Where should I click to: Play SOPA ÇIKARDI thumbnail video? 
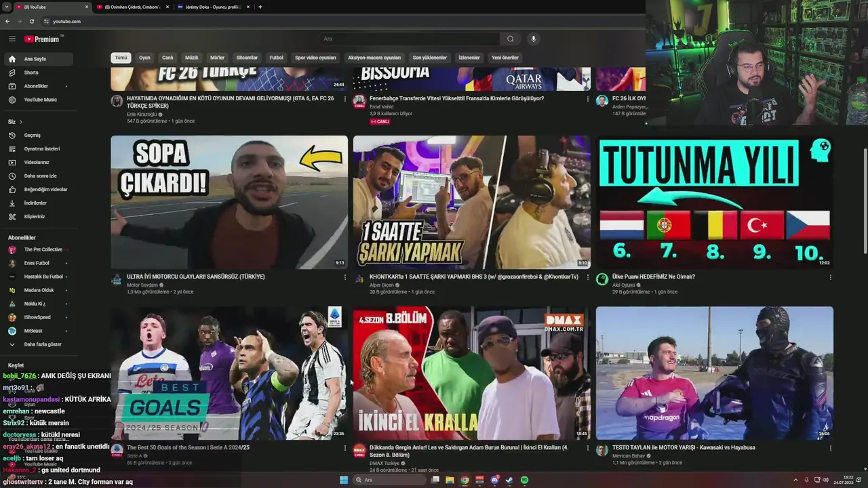[x=229, y=202]
